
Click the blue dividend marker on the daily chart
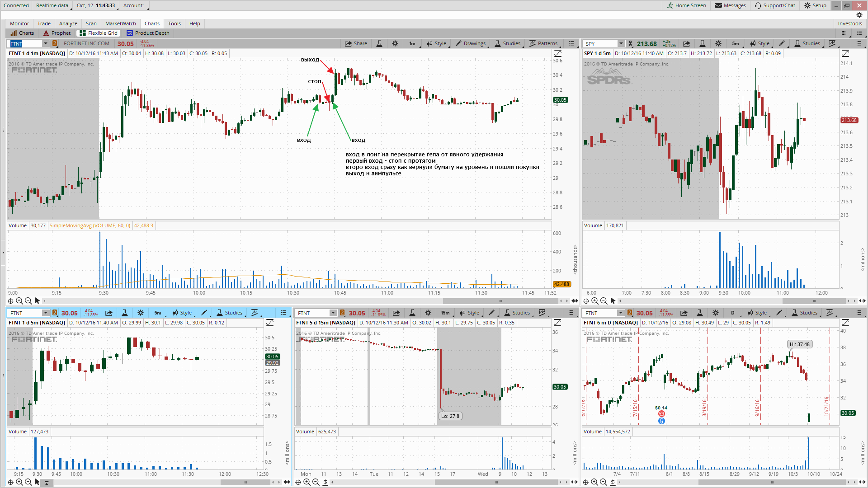point(661,421)
